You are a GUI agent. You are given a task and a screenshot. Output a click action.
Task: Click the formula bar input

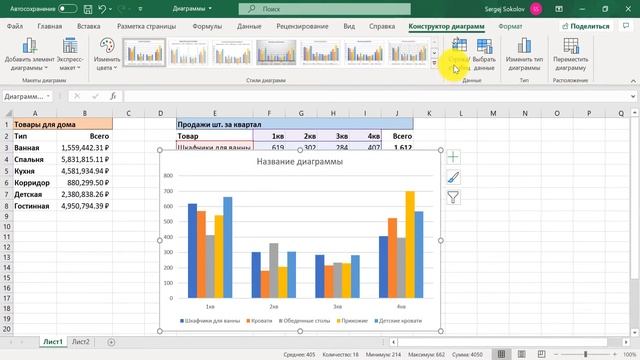[x=376, y=96]
